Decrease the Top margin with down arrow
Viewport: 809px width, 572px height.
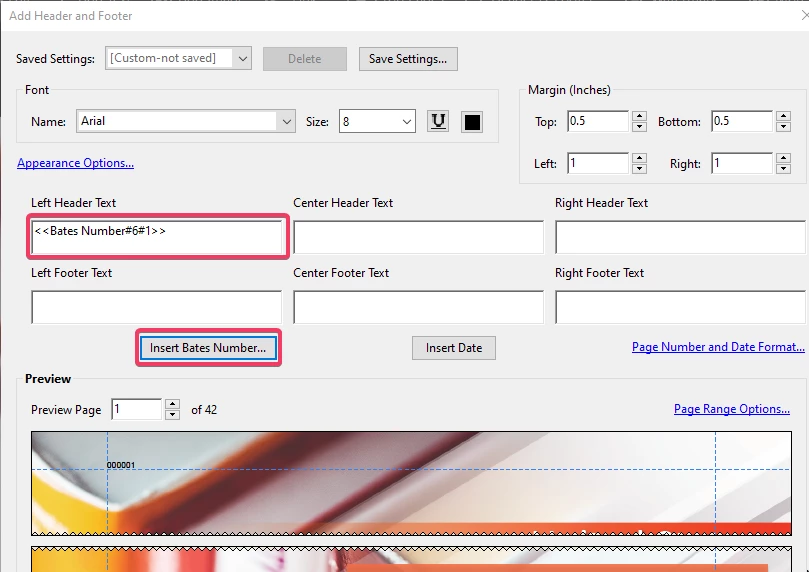point(639,126)
